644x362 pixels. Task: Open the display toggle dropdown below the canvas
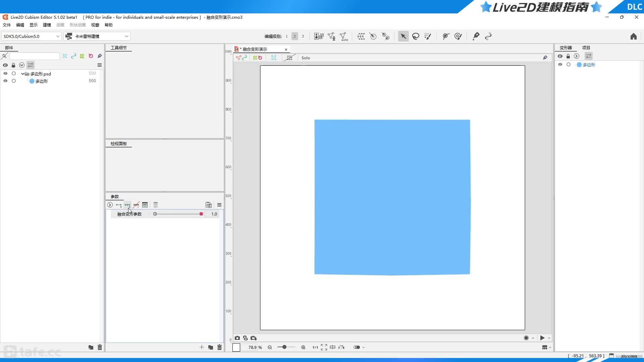[x=364, y=348]
